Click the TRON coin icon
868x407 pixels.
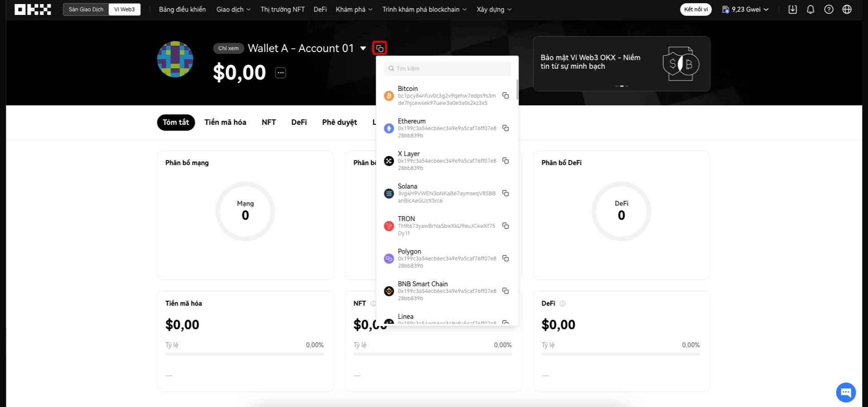click(x=389, y=226)
